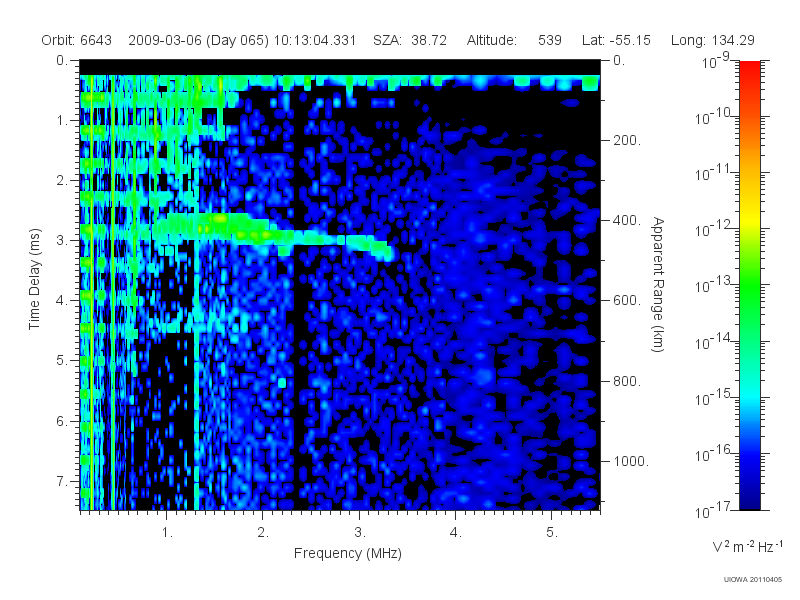This screenshot has width=800, height=600.
Task: Click the colorbar label 10^-9
Action: [x=716, y=61]
